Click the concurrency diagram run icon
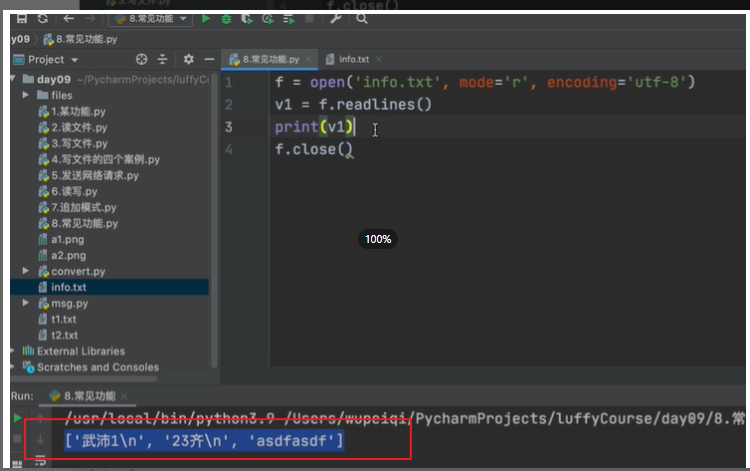Viewport: 750px width, 471px height. click(x=288, y=19)
